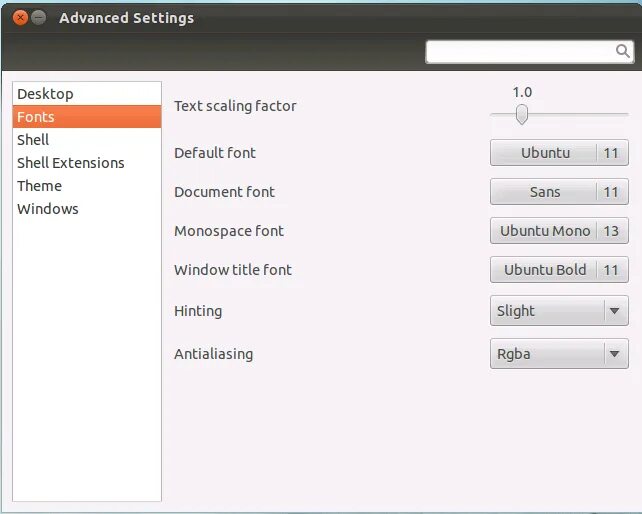Open the Desktop settings category

pos(87,94)
